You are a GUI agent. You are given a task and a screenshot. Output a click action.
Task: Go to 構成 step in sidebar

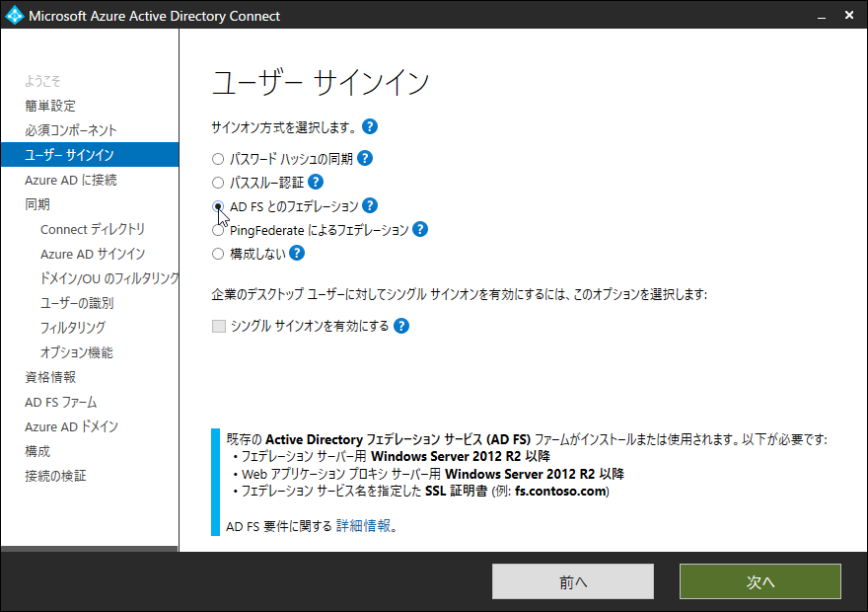coord(37,451)
